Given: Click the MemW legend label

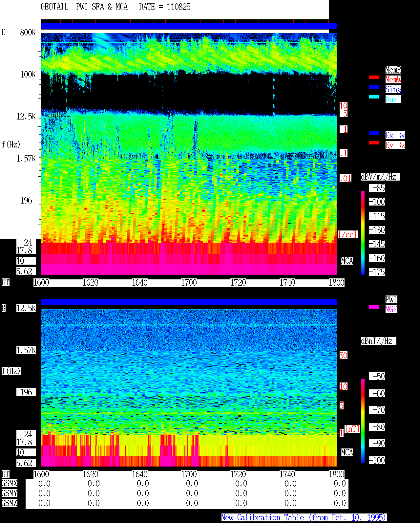Looking at the screenshot, I should [x=393, y=79].
